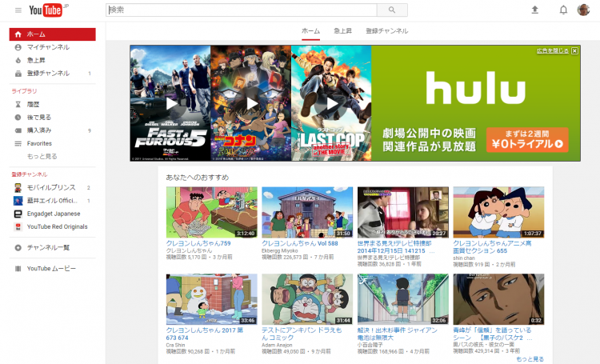Open the notifications bell
Screen dimensions: 600x364
tap(563, 10)
